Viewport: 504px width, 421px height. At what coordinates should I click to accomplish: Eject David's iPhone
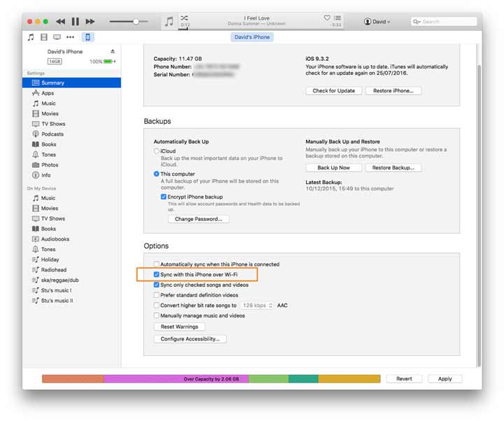tap(113, 51)
